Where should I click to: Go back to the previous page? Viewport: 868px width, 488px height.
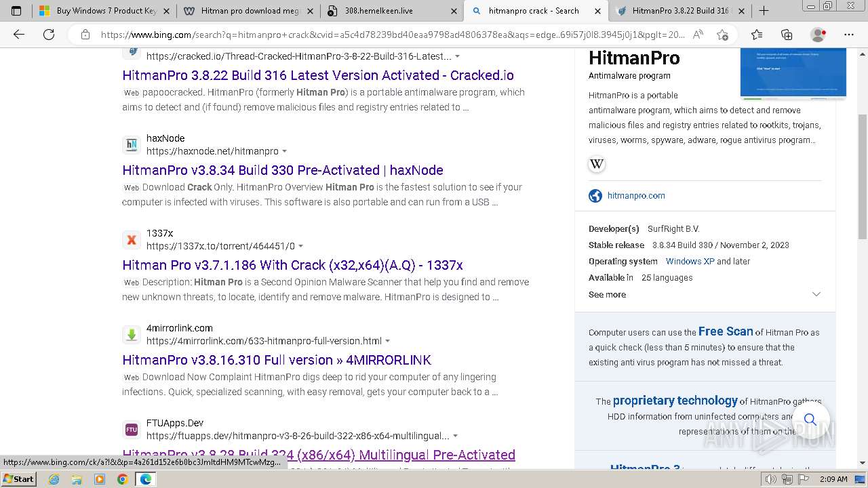pyautogui.click(x=19, y=35)
